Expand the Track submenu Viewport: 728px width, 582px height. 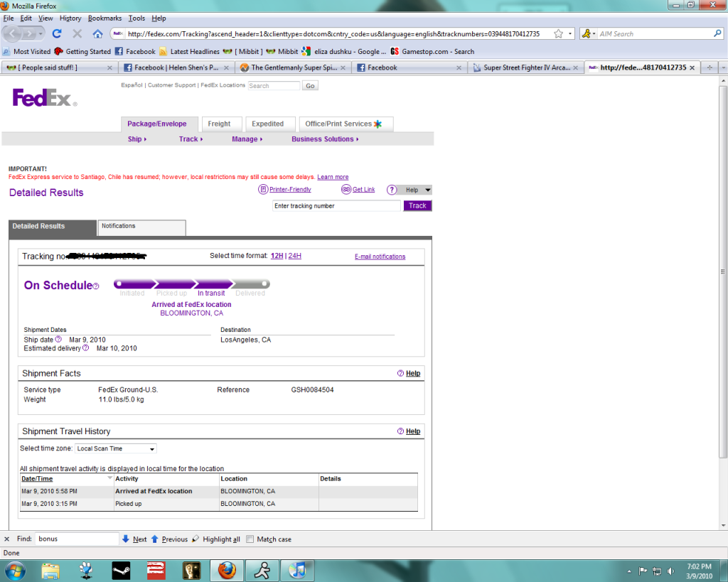[x=191, y=139]
